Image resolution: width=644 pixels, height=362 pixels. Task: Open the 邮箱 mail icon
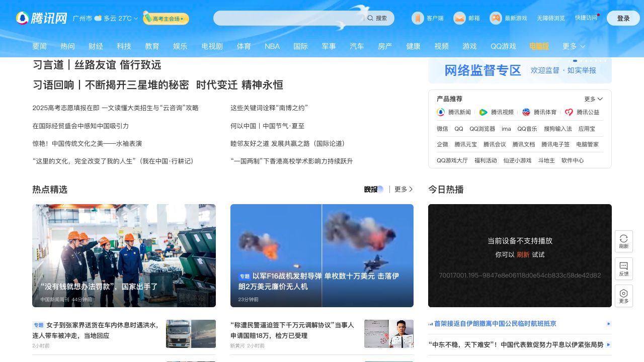459,18
